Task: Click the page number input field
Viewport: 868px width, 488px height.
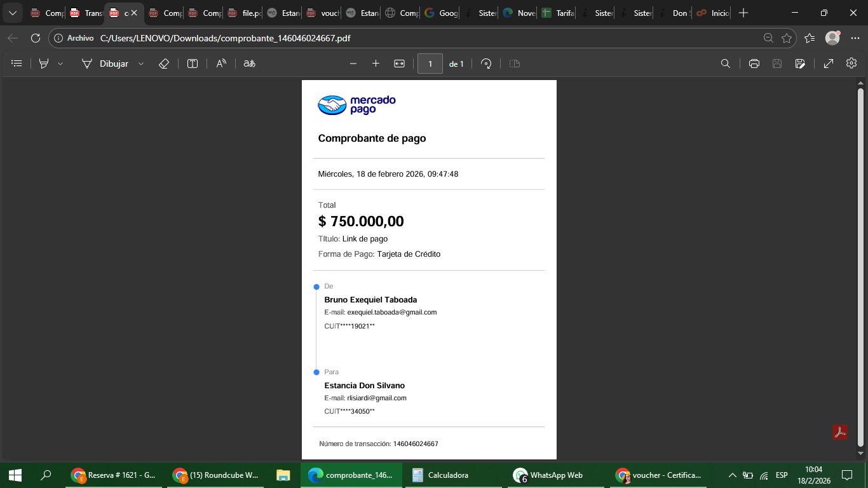Action: click(x=430, y=64)
